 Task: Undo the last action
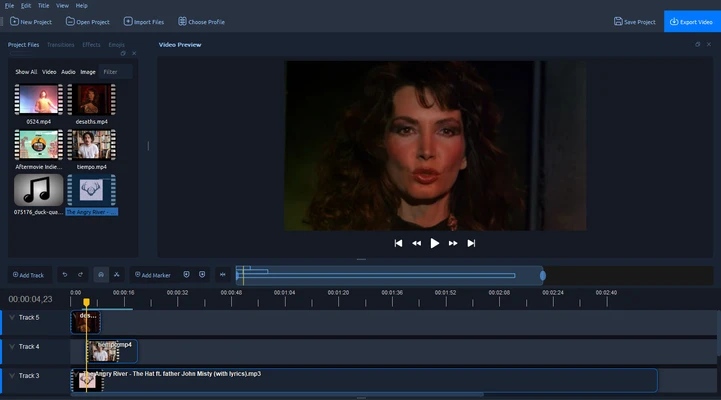pos(65,274)
